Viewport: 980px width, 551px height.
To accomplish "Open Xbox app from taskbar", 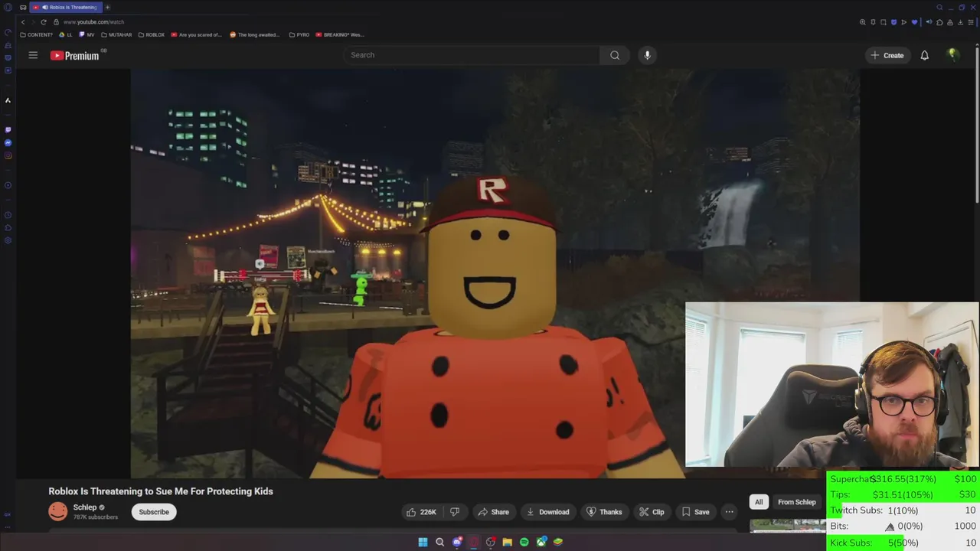I will [x=541, y=542].
